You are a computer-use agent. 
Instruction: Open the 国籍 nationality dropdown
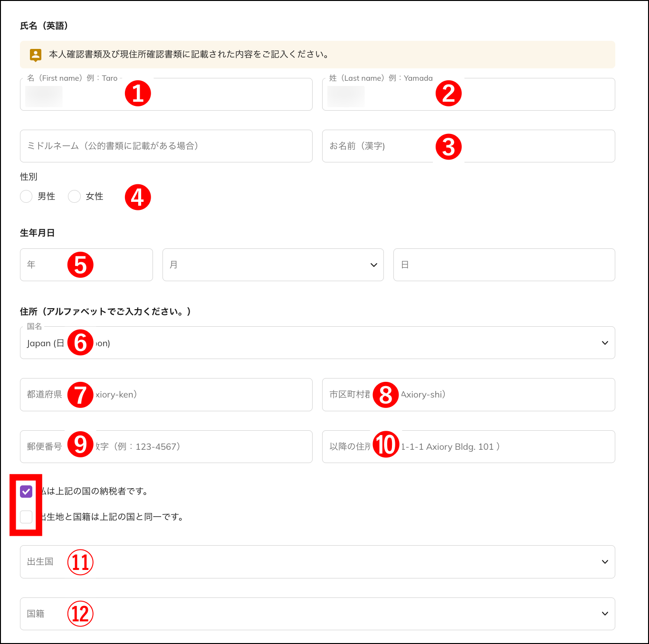[317, 614]
